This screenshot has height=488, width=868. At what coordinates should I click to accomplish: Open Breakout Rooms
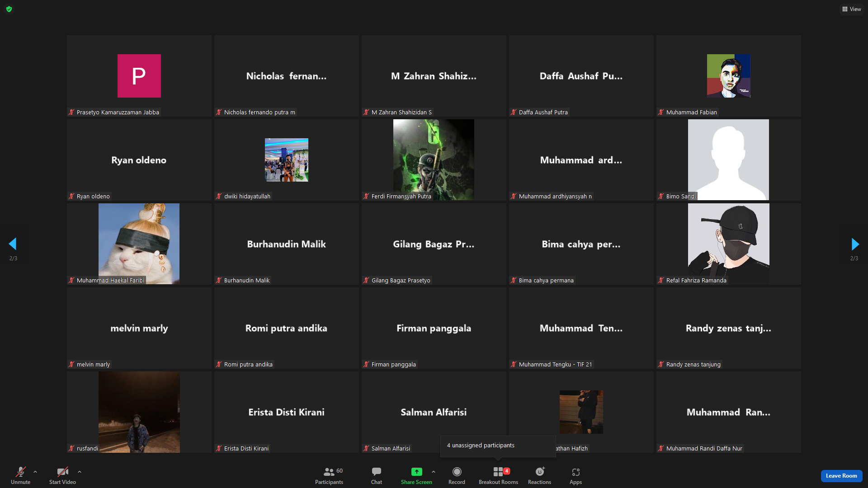point(498,476)
